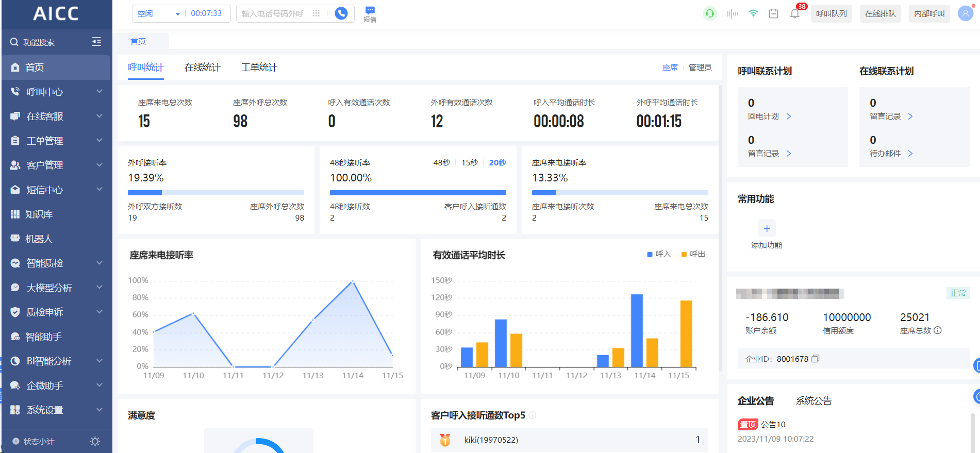Select the 15秒 threshold option
The width and height of the screenshot is (980, 453).
pos(470,162)
